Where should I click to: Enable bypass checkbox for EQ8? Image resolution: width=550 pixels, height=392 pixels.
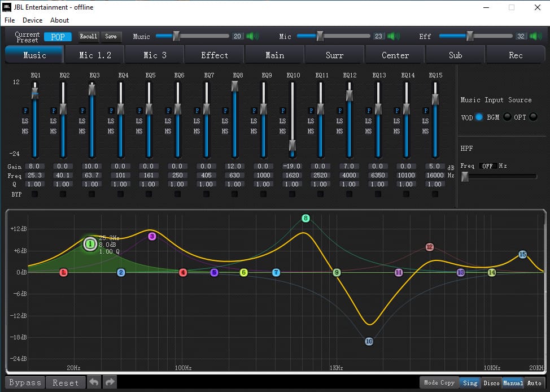point(235,194)
